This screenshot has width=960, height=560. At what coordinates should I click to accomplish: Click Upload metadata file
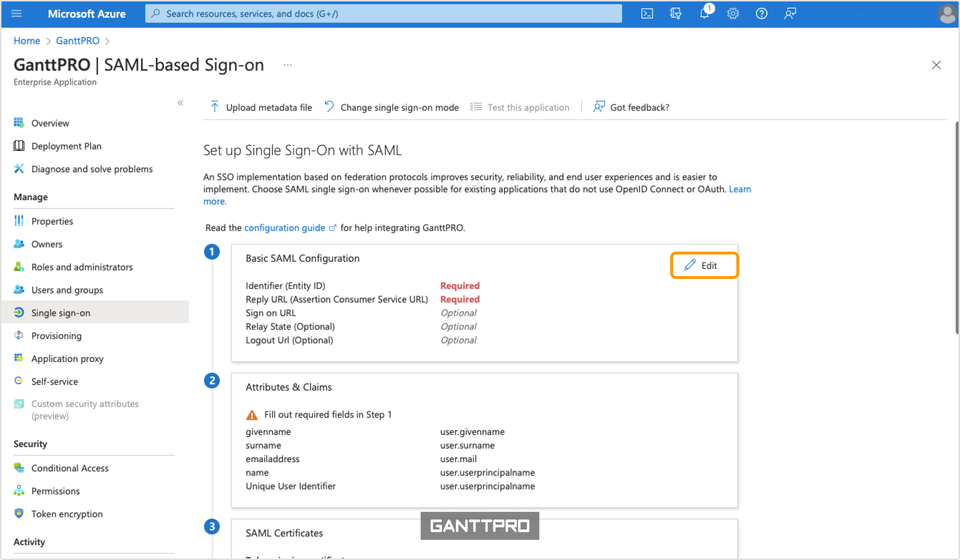point(261,107)
